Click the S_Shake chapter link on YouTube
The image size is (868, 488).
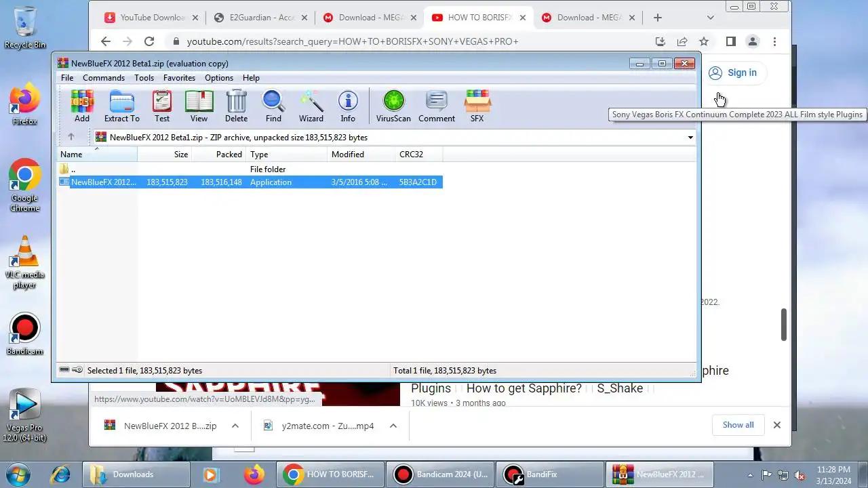pos(620,388)
